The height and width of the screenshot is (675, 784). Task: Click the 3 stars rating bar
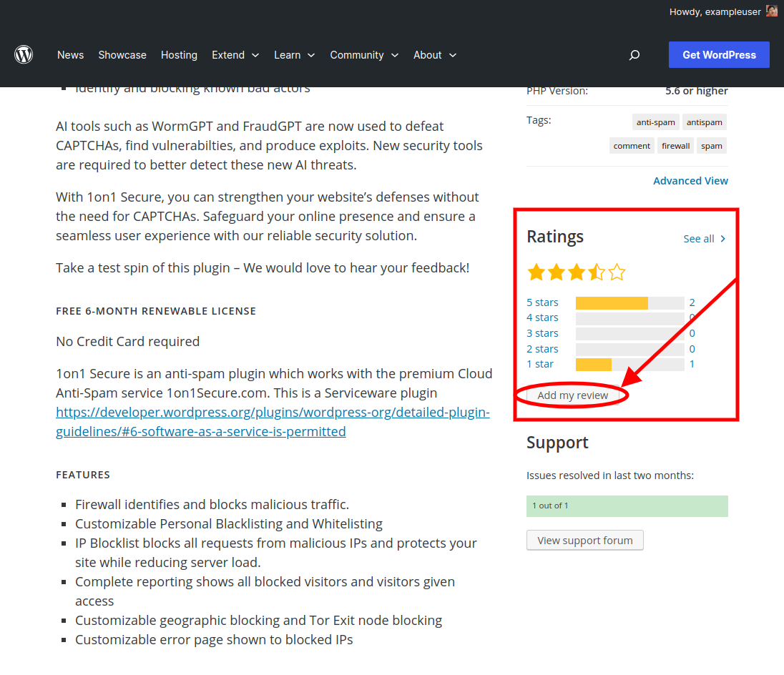pos(630,334)
